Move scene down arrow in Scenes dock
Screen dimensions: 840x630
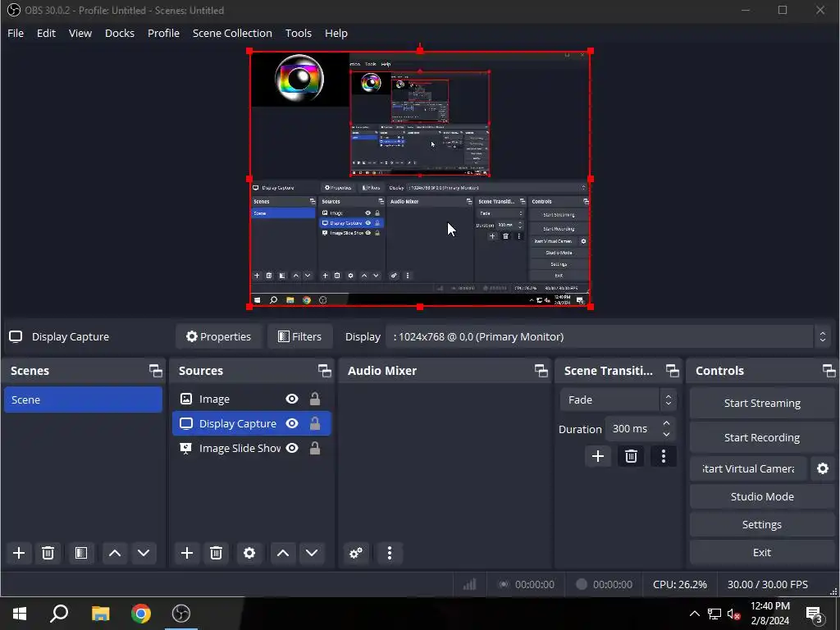[144, 553]
